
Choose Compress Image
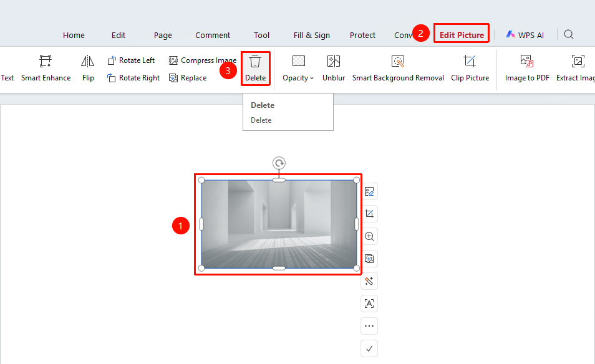click(202, 60)
